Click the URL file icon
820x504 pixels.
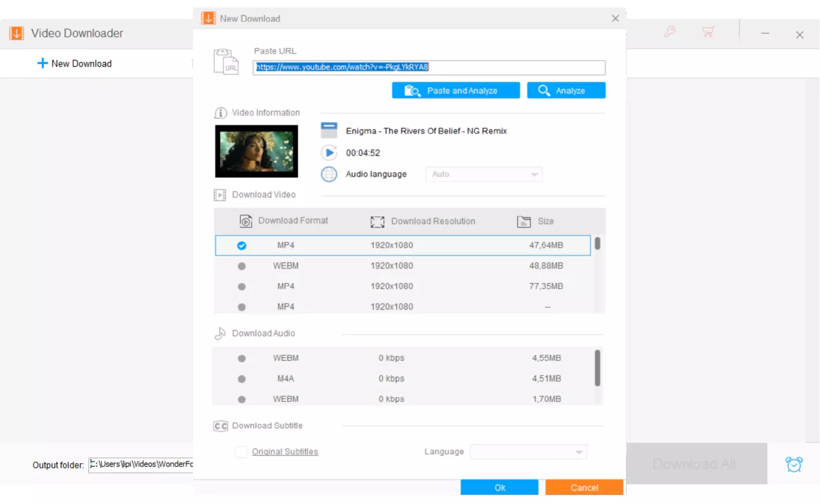(226, 62)
